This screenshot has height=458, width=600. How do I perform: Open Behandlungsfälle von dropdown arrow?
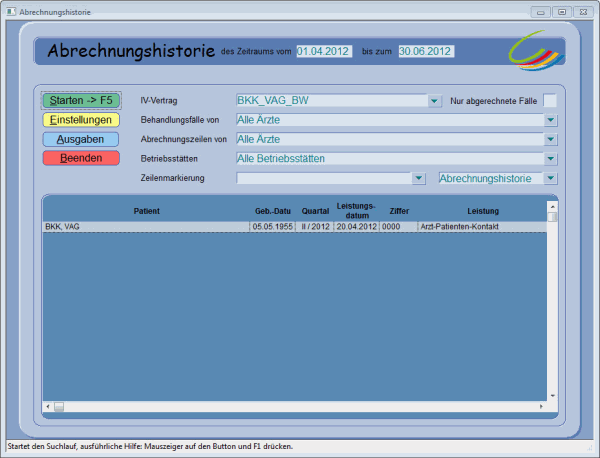coord(551,120)
